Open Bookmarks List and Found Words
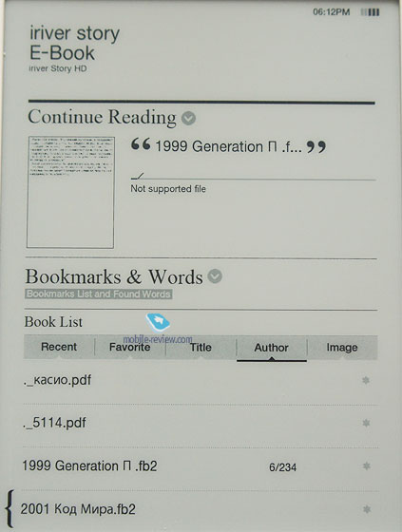Viewport: 402px width, 532px height. (x=99, y=294)
